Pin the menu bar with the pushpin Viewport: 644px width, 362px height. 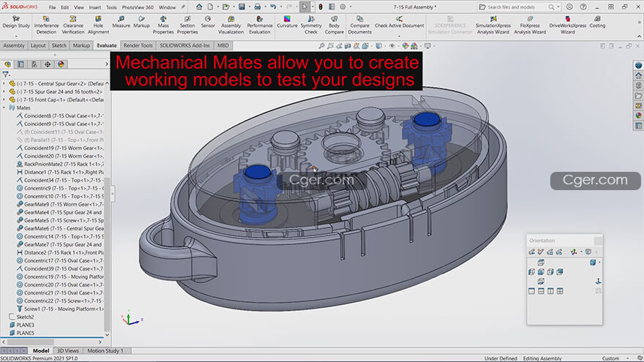184,7
